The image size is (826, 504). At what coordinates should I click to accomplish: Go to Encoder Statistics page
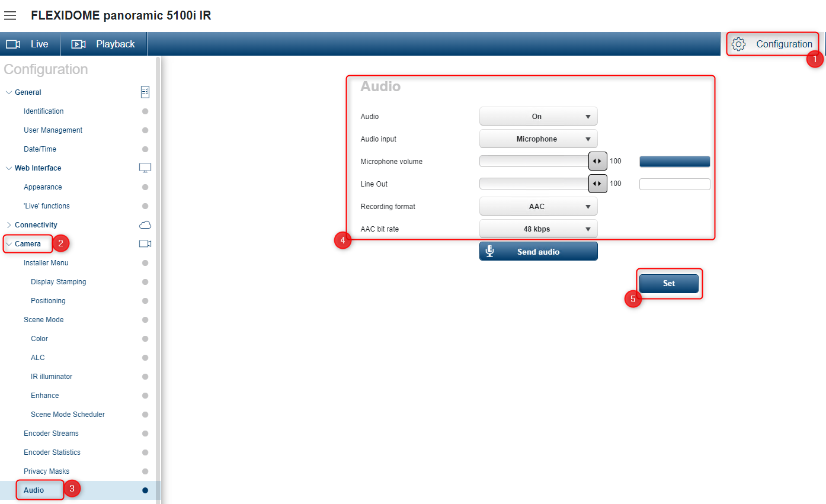tap(52, 452)
